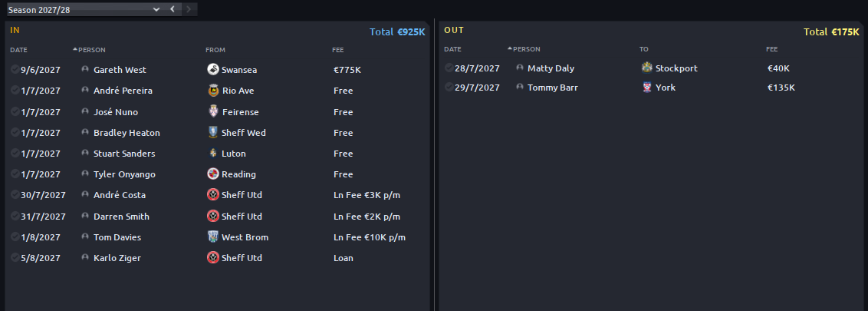Click the Stockport club badge icon
The image size is (868, 311).
coord(646,68)
